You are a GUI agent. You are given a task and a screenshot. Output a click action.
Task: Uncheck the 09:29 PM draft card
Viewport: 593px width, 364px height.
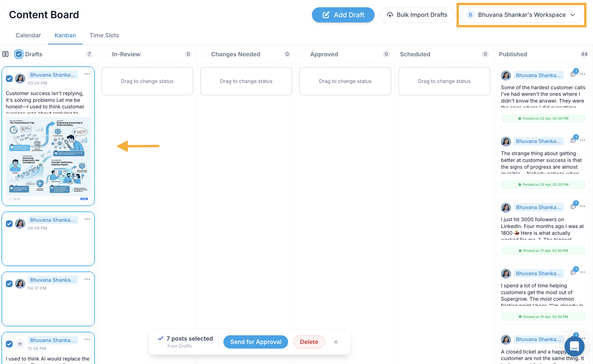pyautogui.click(x=9, y=224)
